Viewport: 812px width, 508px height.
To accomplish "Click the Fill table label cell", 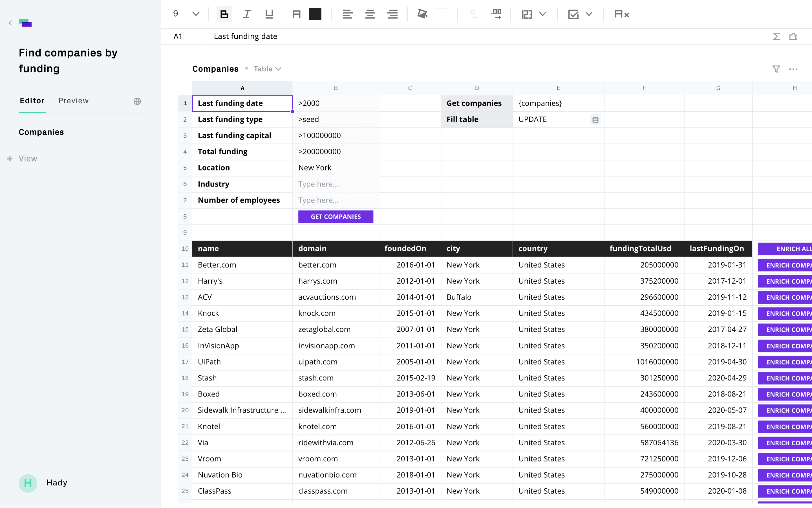I will pos(477,119).
